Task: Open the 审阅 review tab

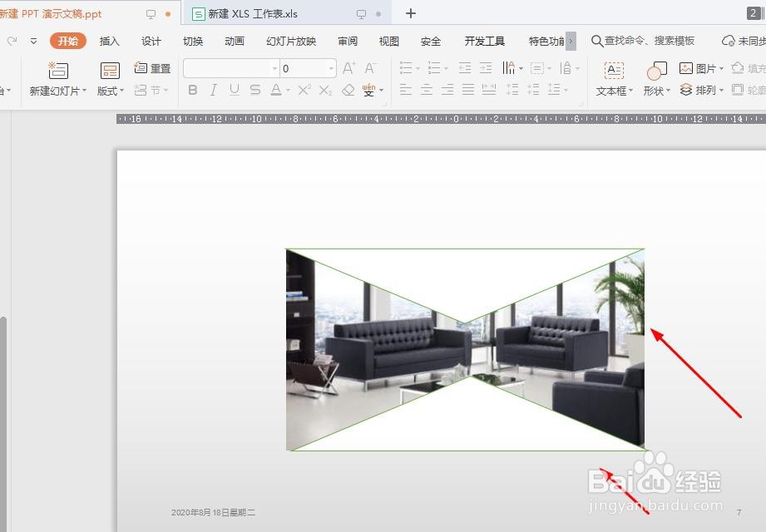Action: pyautogui.click(x=348, y=41)
